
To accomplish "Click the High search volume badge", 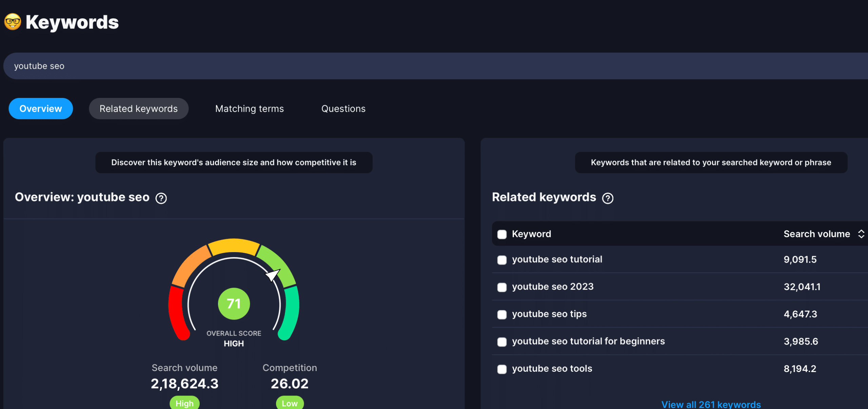I will [184, 403].
